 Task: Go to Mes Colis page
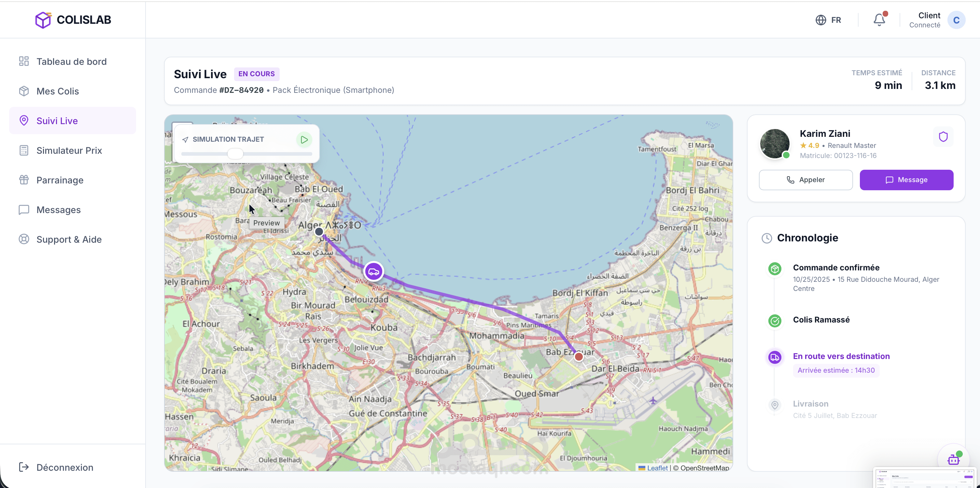[57, 91]
